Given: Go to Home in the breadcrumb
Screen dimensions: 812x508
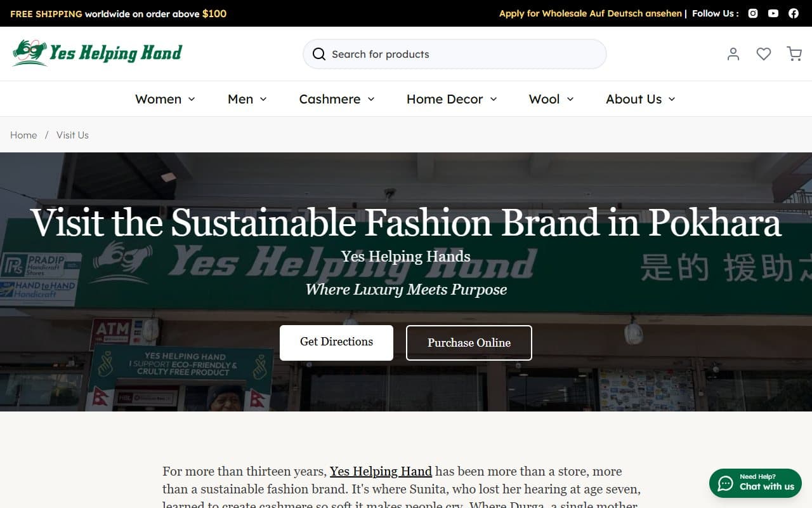Looking at the screenshot, I should (x=23, y=135).
